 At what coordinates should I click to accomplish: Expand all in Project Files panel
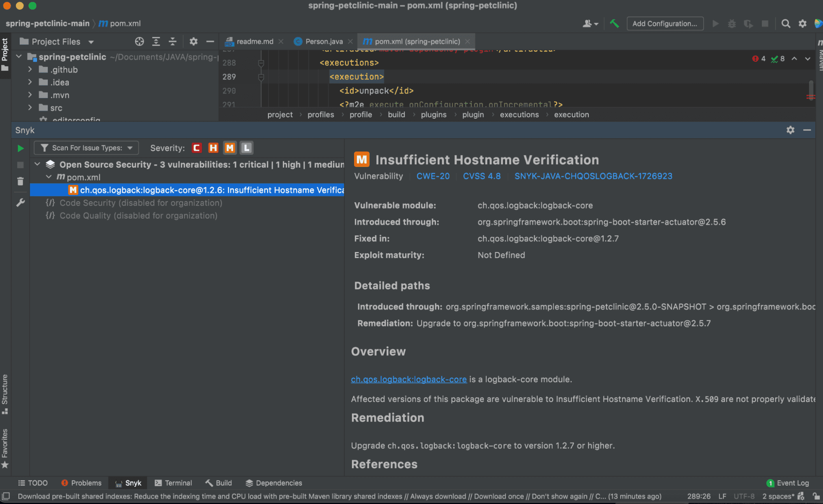click(x=156, y=41)
